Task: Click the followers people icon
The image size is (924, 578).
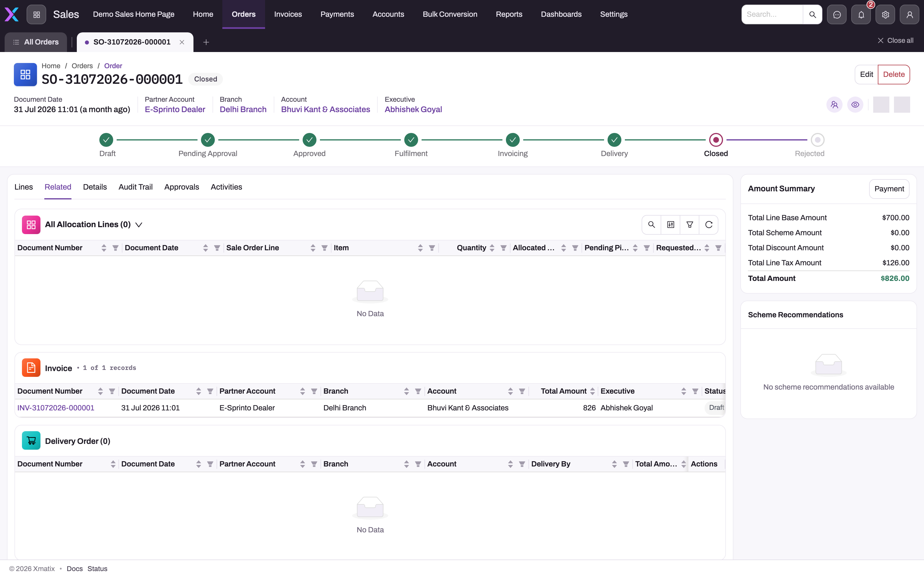Action: [834, 104]
